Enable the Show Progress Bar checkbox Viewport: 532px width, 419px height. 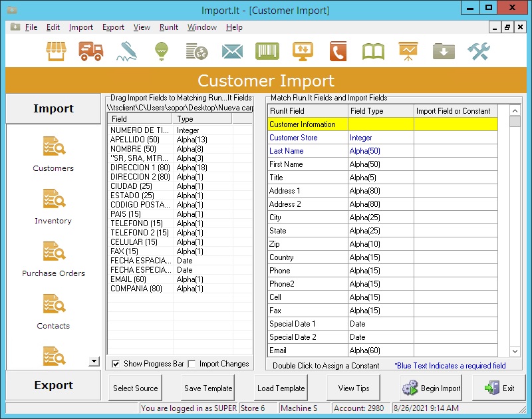[116, 364]
